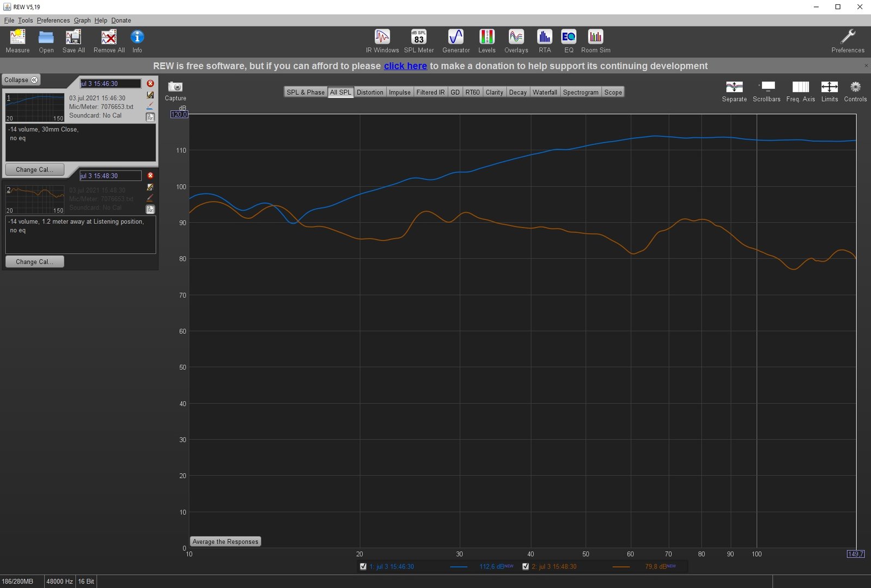The height and width of the screenshot is (588, 871).
Task: Click the blue trace color line in legend
Action: pos(458,567)
